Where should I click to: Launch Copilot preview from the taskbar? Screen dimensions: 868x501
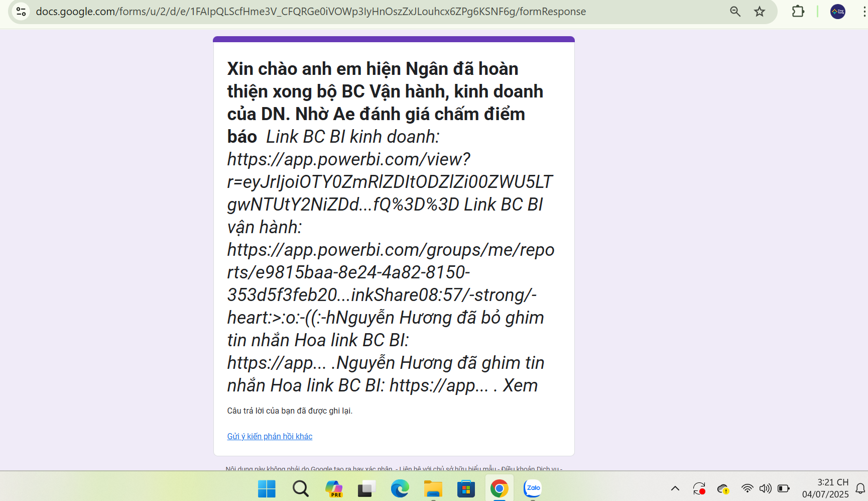333,488
